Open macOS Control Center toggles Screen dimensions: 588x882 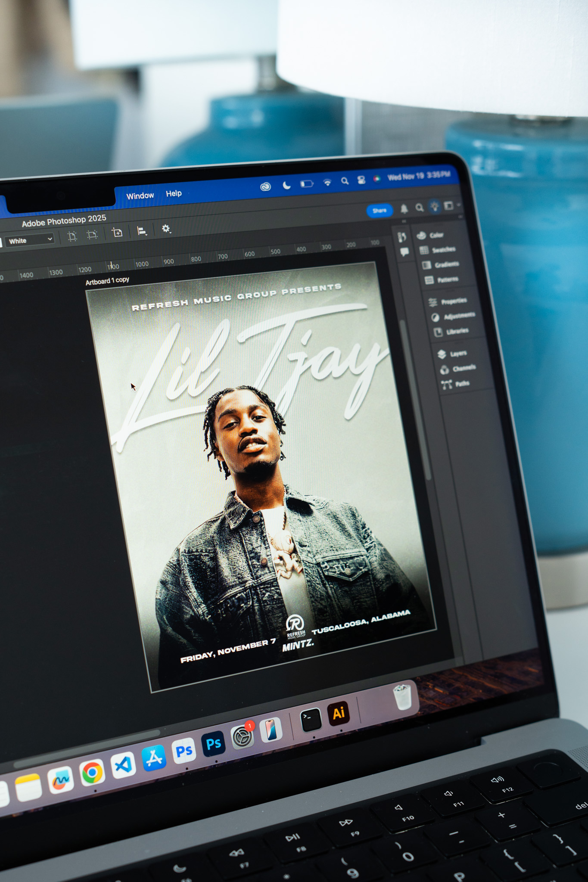pos(361,181)
